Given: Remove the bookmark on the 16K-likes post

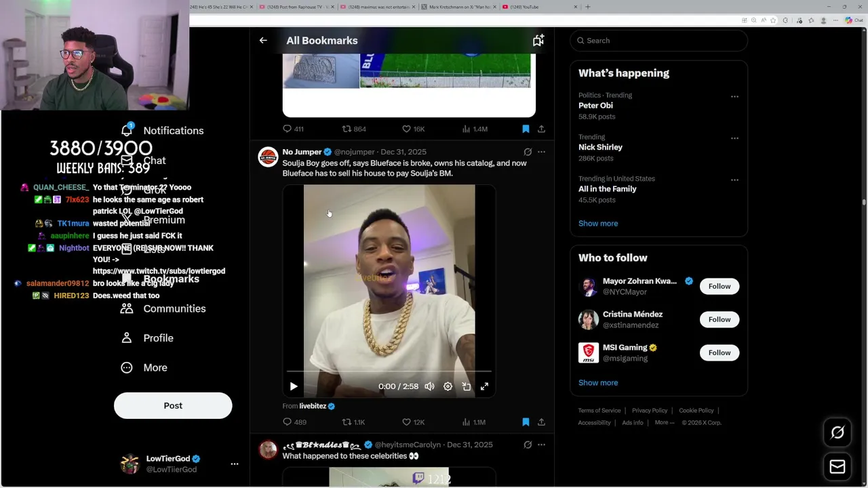Looking at the screenshot, I should pyautogui.click(x=526, y=129).
